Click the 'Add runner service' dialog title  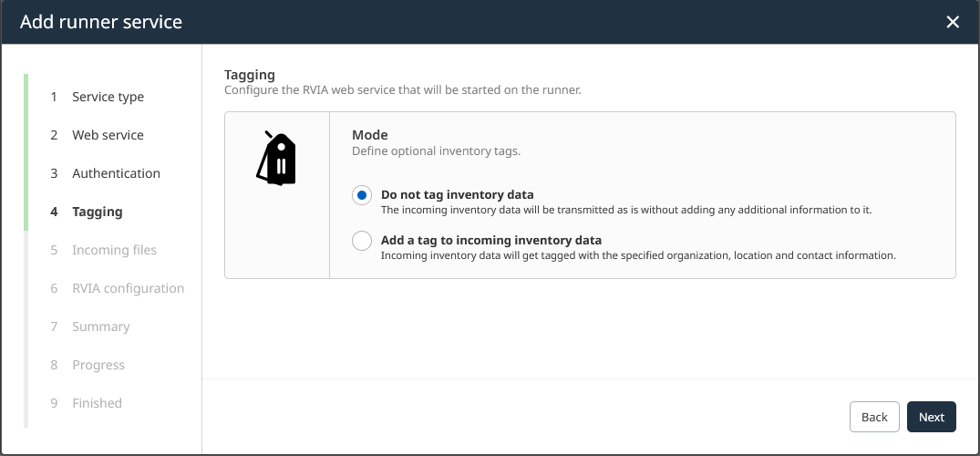pyautogui.click(x=101, y=22)
